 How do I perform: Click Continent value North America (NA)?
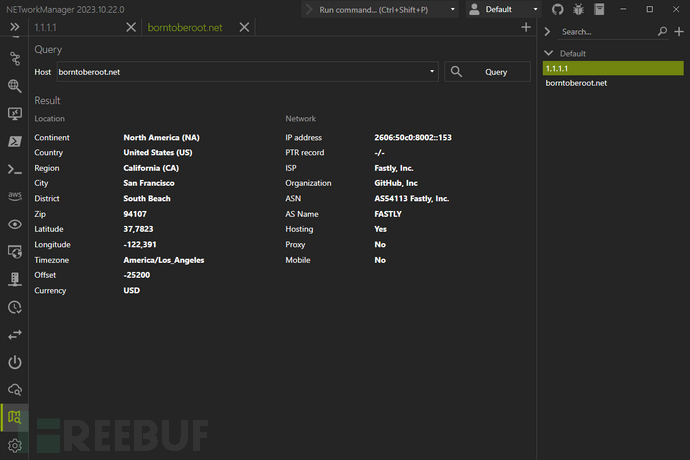(x=161, y=137)
